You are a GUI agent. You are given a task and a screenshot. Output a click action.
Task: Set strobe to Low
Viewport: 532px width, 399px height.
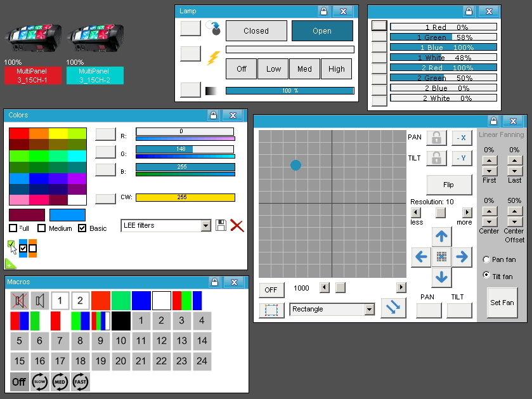pos(273,69)
